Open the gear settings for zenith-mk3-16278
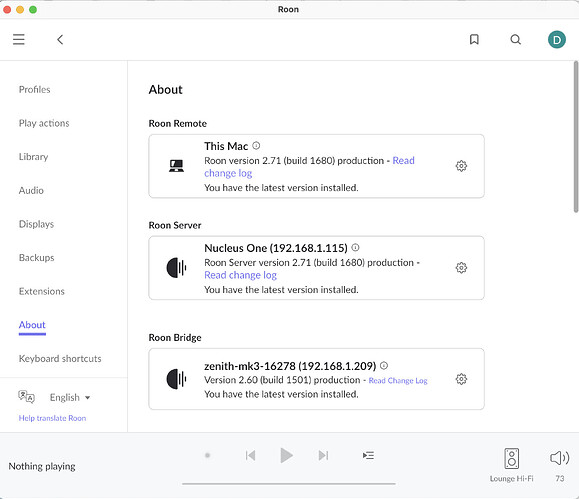 pos(461,379)
